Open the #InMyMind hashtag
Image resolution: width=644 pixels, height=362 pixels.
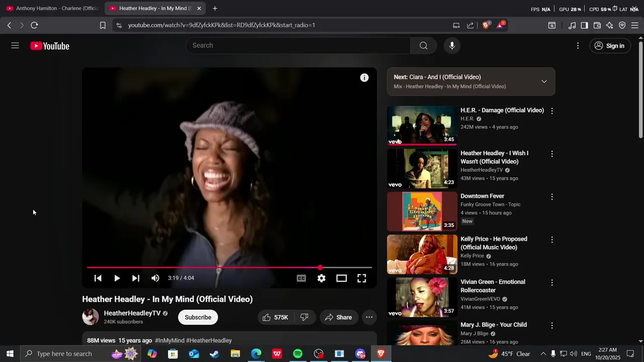[170, 340]
